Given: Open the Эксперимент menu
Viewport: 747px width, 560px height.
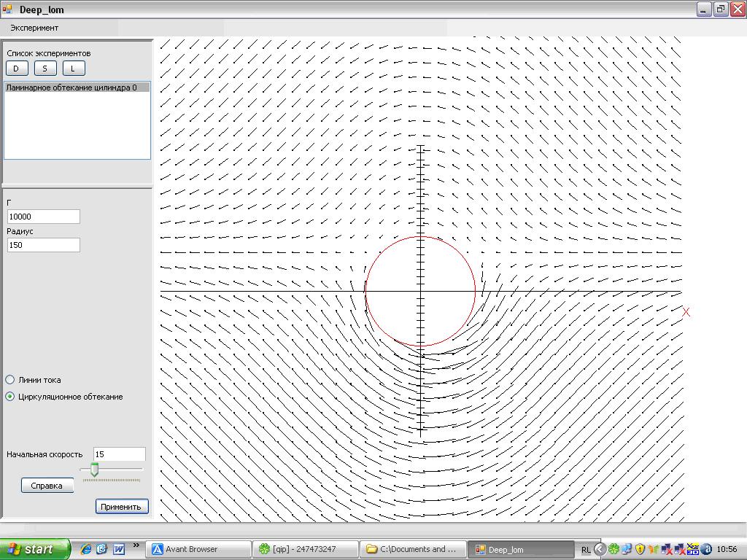Looking at the screenshot, I should pos(34,28).
